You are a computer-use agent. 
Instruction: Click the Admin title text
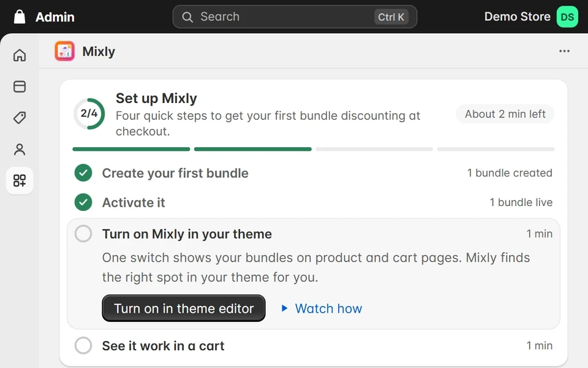[x=55, y=17]
